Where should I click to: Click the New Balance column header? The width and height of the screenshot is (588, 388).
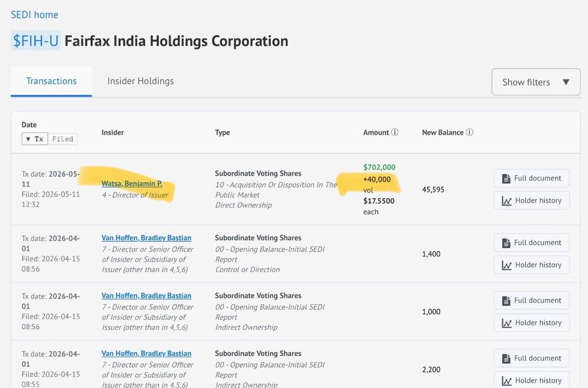tap(443, 132)
